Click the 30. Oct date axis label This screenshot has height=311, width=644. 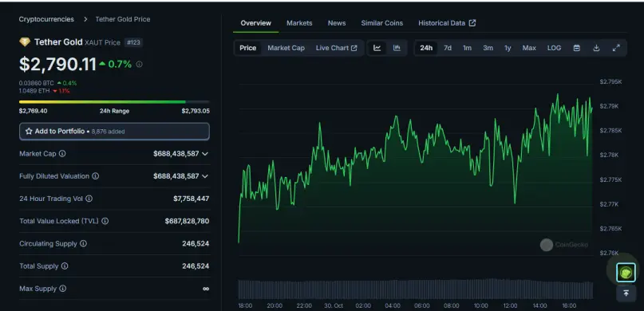(333, 305)
